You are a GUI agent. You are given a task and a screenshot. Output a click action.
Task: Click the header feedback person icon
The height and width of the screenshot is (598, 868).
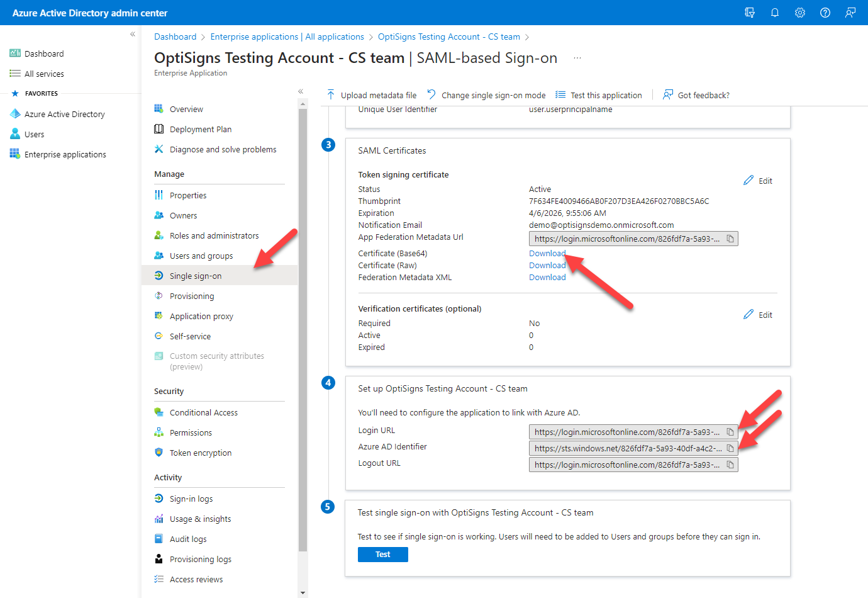tap(850, 13)
